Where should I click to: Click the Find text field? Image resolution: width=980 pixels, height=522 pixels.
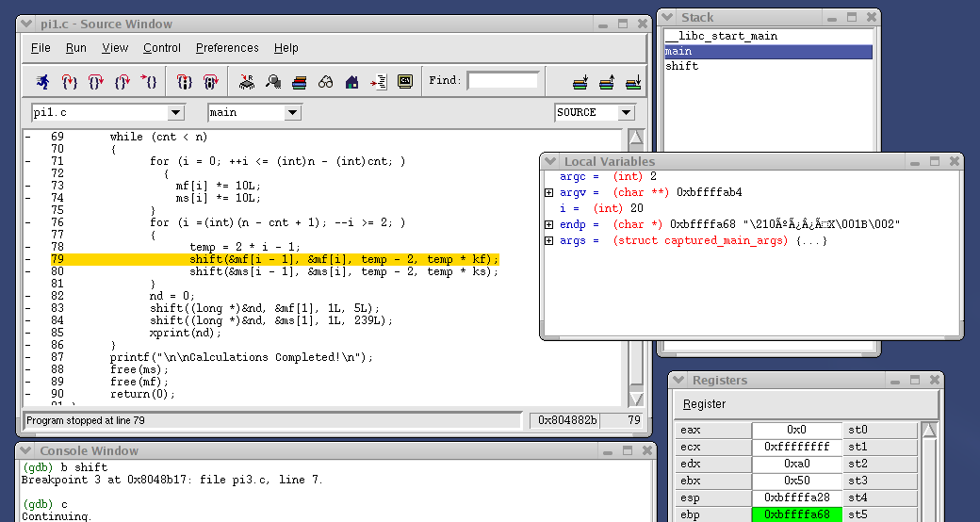pyautogui.click(x=503, y=81)
